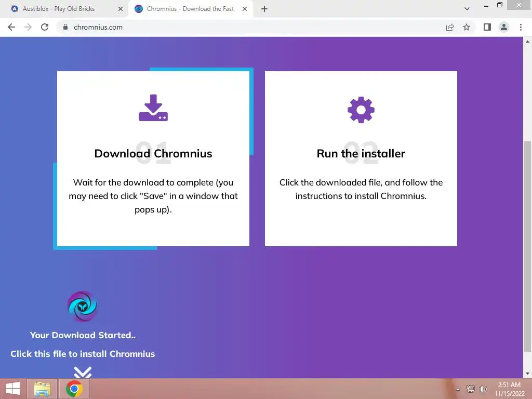The height and width of the screenshot is (399, 532).
Task: Close the Chromnius tab
Action: coord(245,9)
